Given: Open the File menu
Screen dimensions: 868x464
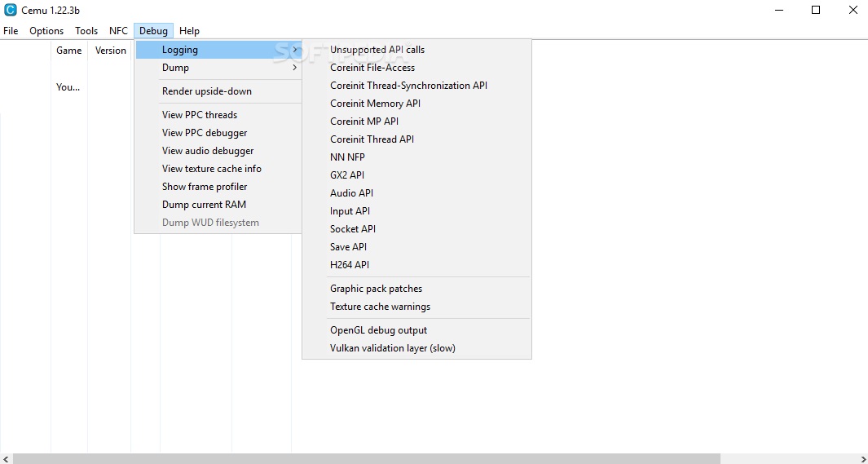Looking at the screenshot, I should click(x=11, y=31).
